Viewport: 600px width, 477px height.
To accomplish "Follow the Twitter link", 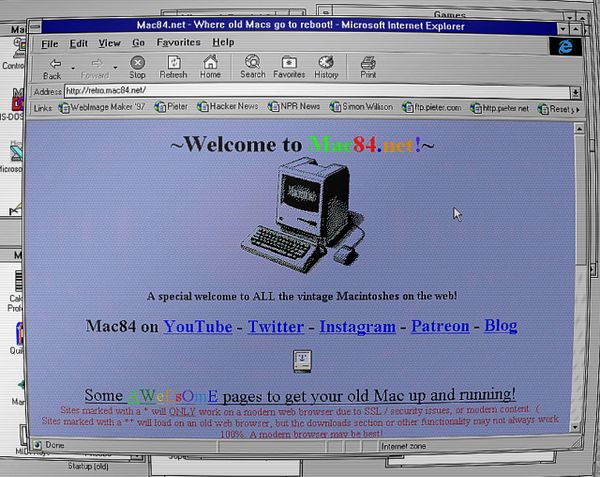I will click(x=276, y=327).
